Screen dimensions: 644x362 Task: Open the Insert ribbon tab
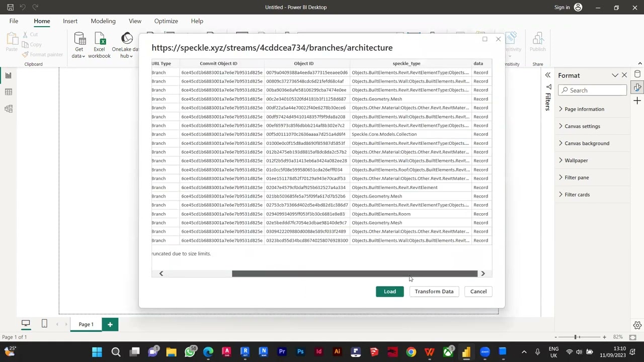click(70, 21)
